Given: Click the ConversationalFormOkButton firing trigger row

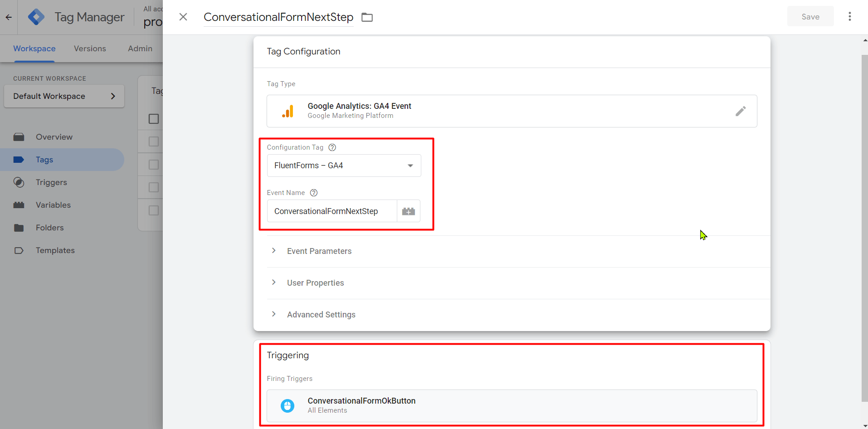Looking at the screenshot, I should 512,405.
